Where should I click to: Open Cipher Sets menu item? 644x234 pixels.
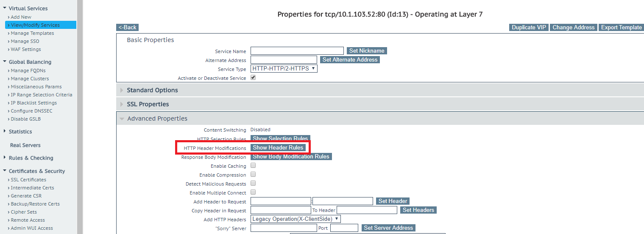click(24, 212)
